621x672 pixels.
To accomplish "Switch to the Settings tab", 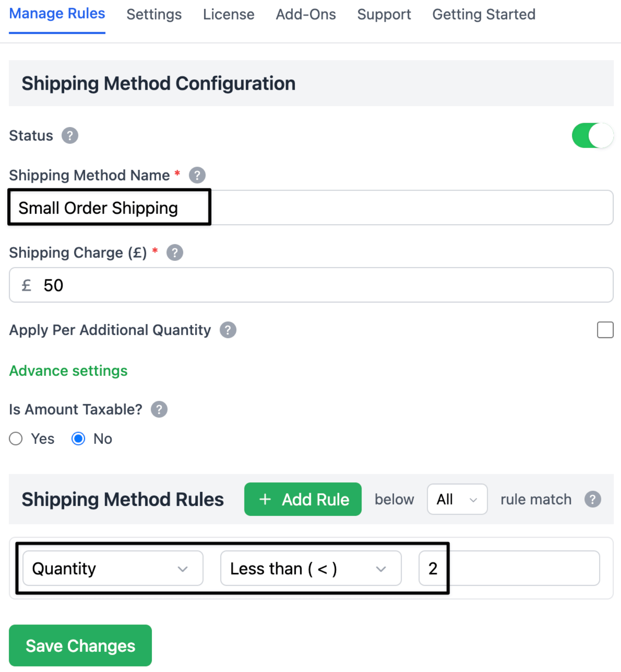I will coord(154,15).
